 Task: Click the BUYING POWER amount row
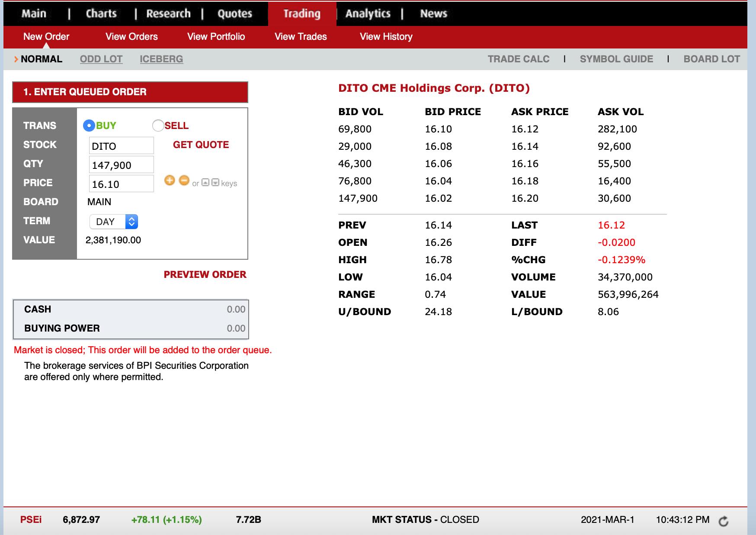[x=131, y=328]
